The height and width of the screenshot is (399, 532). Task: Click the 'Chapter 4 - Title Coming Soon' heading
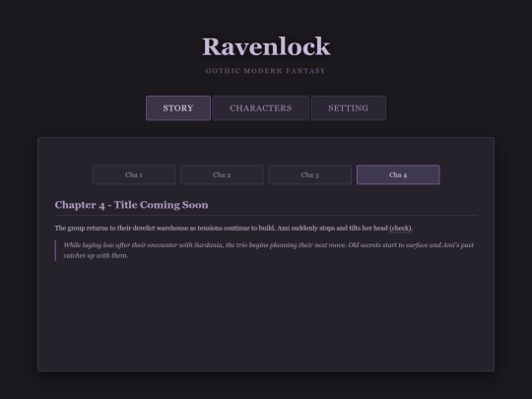pos(132,205)
